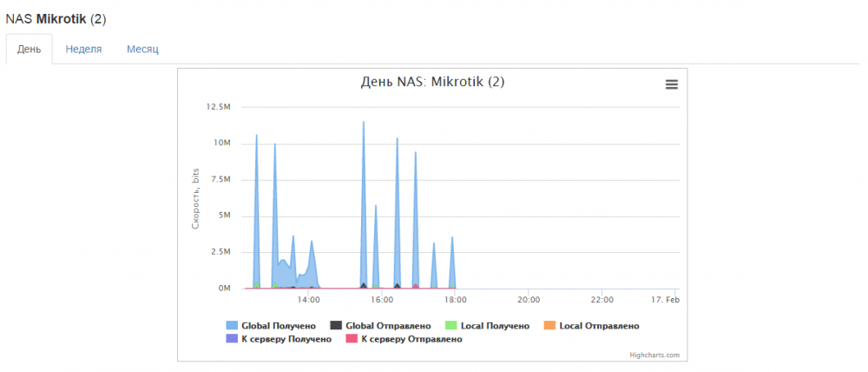Open the Highcharts.com credit link
Screen dimensions: 868x372
tap(654, 354)
